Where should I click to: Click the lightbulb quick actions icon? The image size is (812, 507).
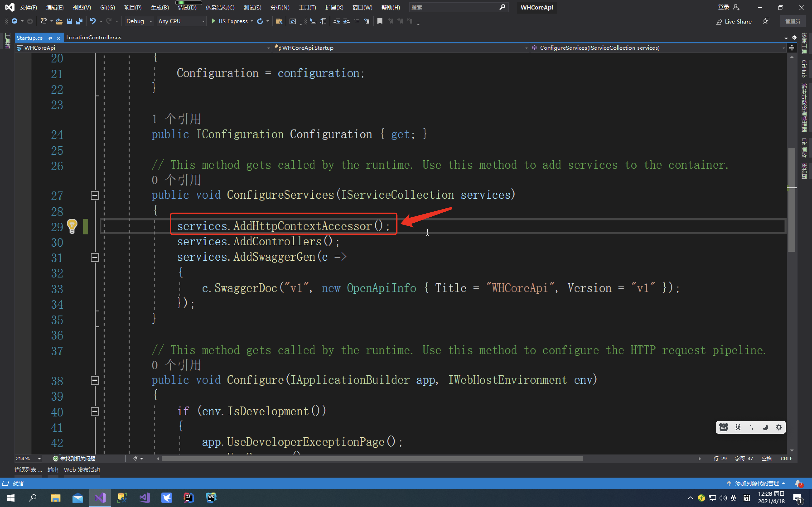(x=72, y=226)
